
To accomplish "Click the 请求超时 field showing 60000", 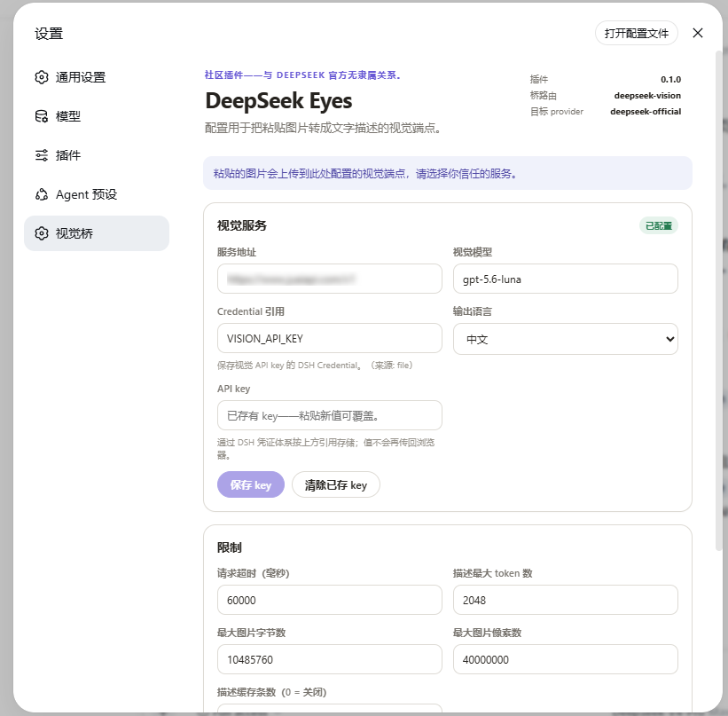I will pyautogui.click(x=329, y=600).
